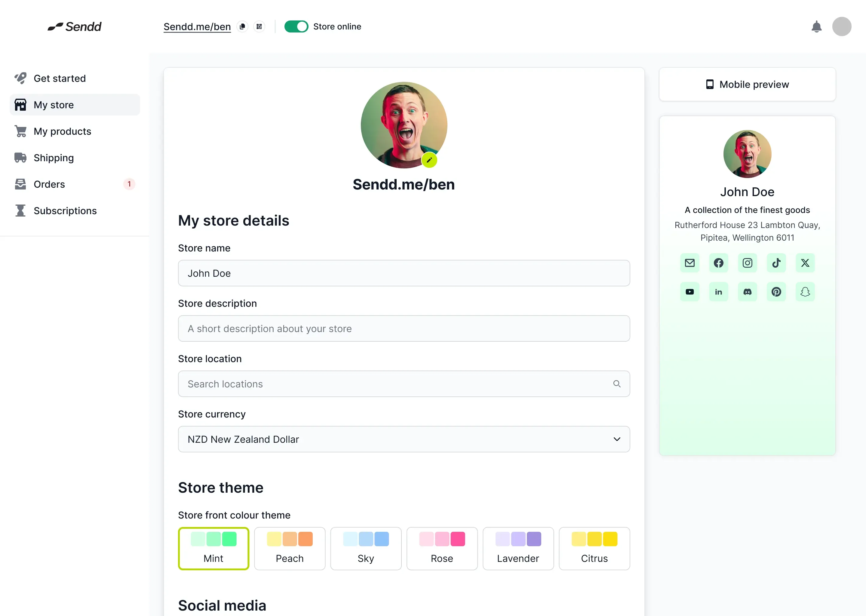Click the Search locations field
Image resolution: width=866 pixels, height=616 pixels.
404,384
